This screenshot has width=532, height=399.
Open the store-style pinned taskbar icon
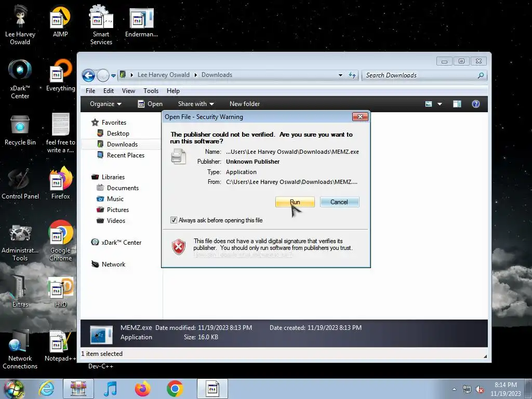coord(78,389)
